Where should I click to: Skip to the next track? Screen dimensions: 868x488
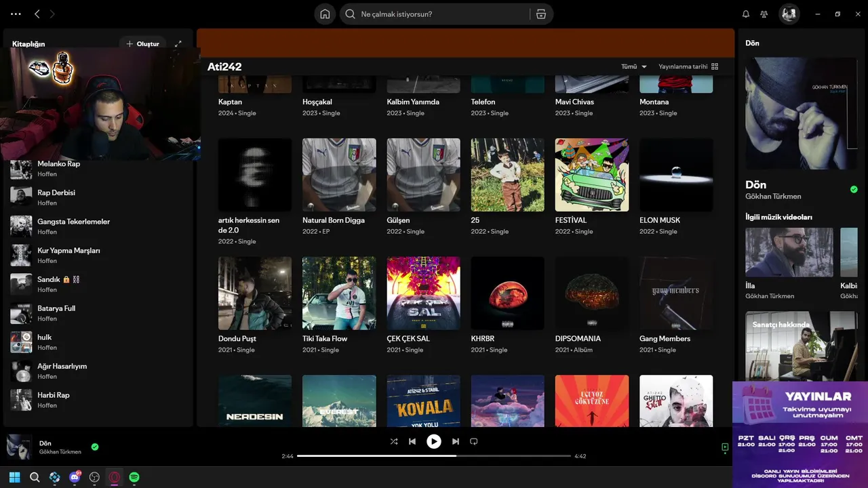tap(456, 441)
